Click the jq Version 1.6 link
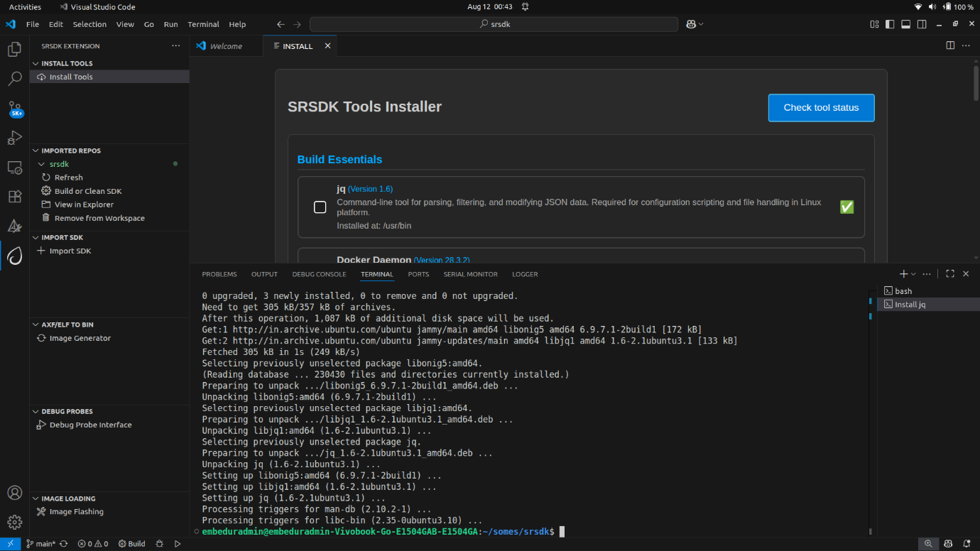The image size is (980, 551). pyautogui.click(x=370, y=189)
